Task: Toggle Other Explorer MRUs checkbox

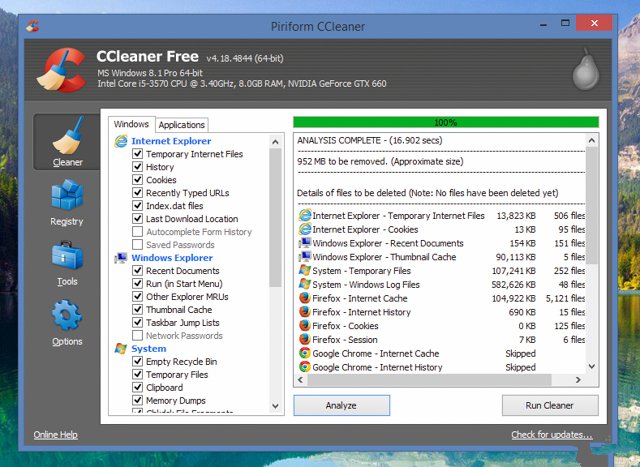Action: (138, 296)
